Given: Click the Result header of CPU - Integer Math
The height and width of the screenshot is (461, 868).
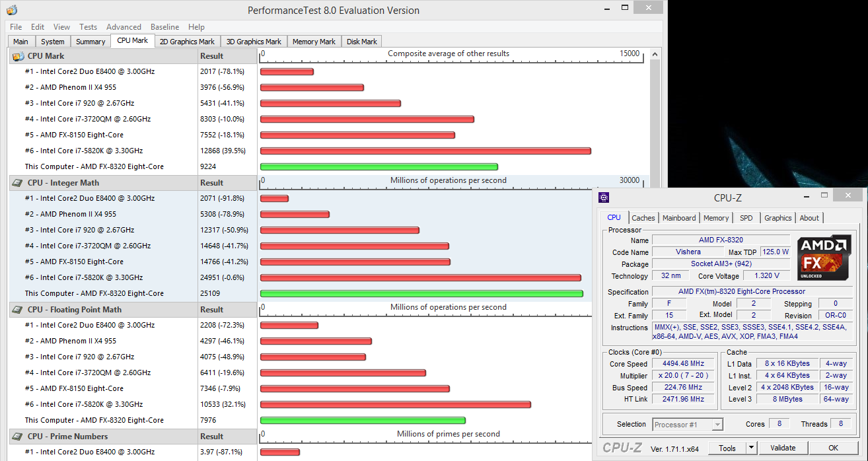Looking at the screenshot, I should 227,183.
